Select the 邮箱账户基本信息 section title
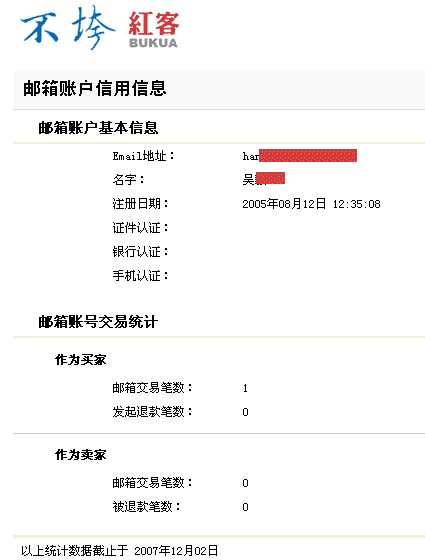This screenshot has width=425, height=560. click(x=98, y=128)
